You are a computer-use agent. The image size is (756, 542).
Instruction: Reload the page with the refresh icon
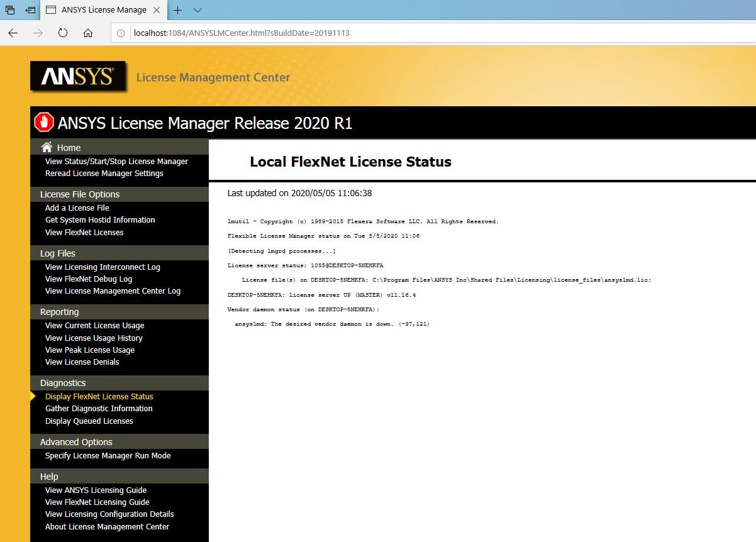63,33
